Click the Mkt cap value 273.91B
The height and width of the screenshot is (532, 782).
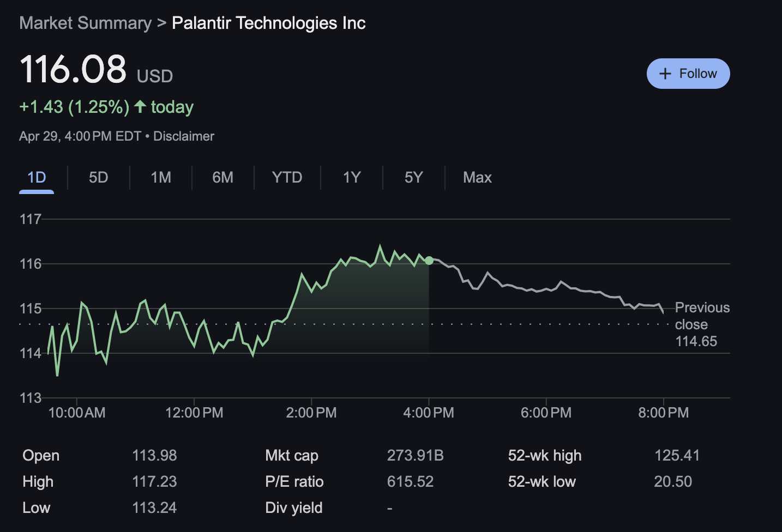click(x=416, y=456)
